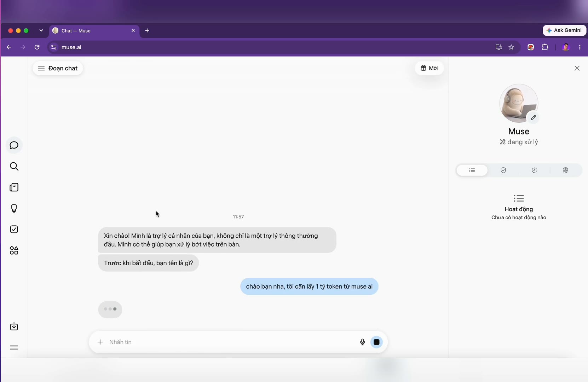This screenshot has width=588, height=382.
Task: Click the download icon in left sidebar
Action: (x=14, y=326)
